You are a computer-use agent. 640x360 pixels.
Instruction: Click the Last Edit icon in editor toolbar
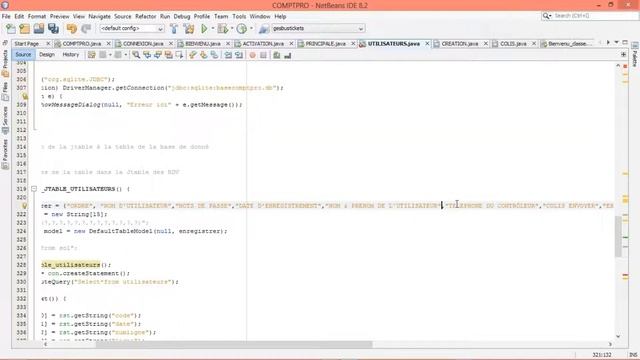pos(91,55)
